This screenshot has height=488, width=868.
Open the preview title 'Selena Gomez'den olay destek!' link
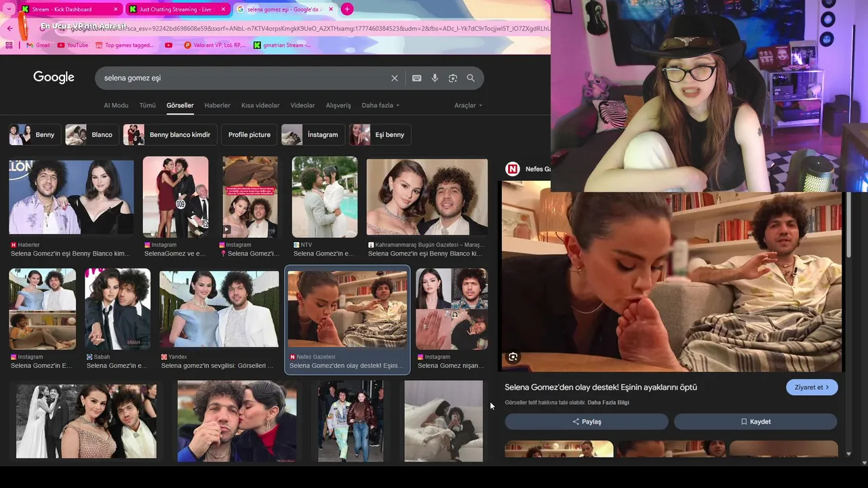click(601, 387)
